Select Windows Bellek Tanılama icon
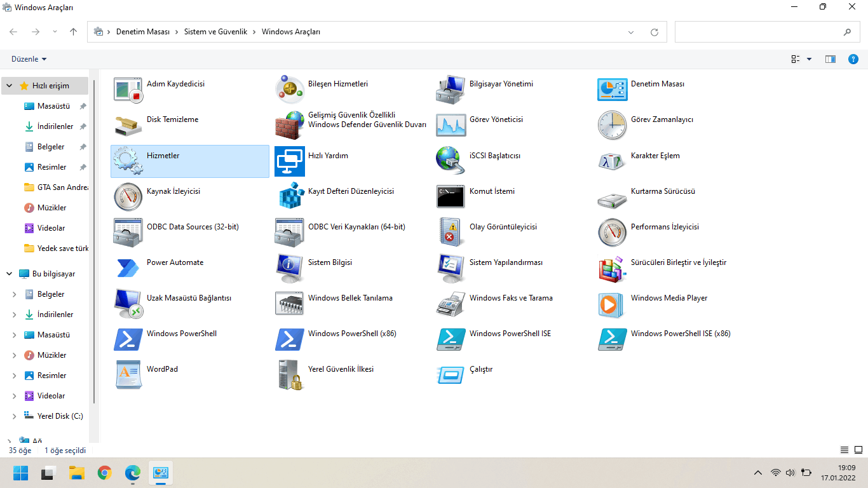The width and height of the screenshot is (868, 488). 290,303
